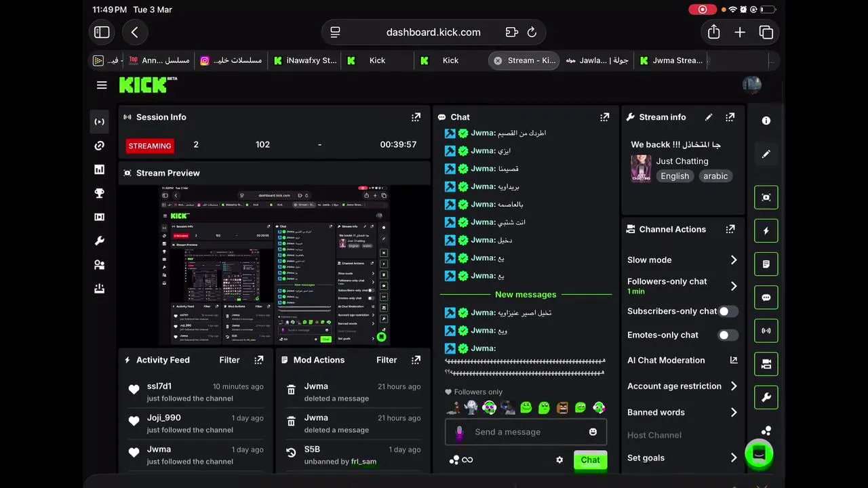Click the channel points icon below message box
The height and width of the screenshot is (488, 868).
tap(461, 460)
